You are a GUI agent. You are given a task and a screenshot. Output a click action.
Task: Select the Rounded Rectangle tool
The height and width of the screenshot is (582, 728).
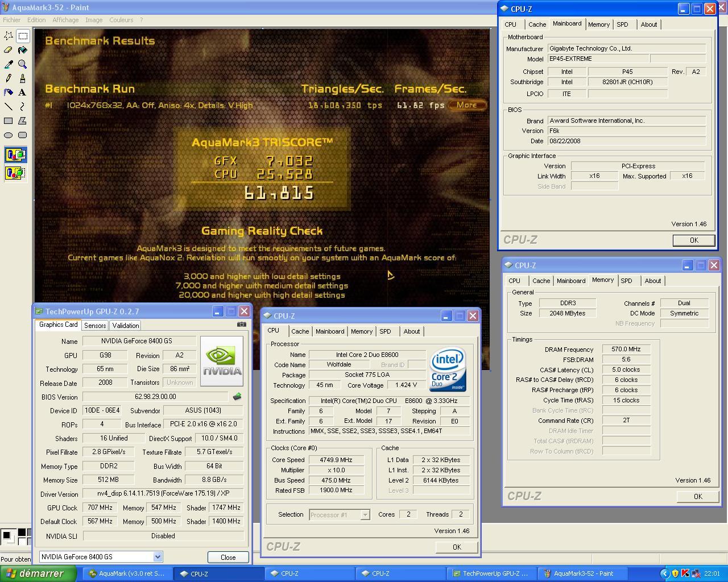tap(23, 135)
